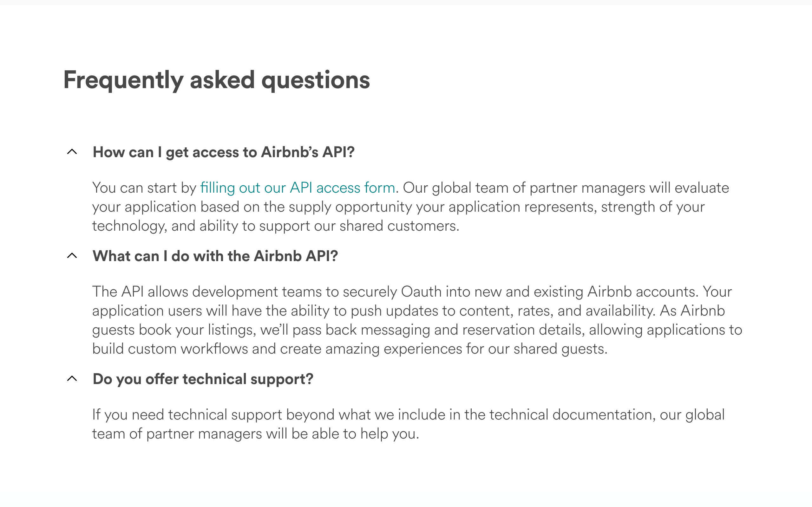Select the "Frequently asked questions" page title

(216, 80)
